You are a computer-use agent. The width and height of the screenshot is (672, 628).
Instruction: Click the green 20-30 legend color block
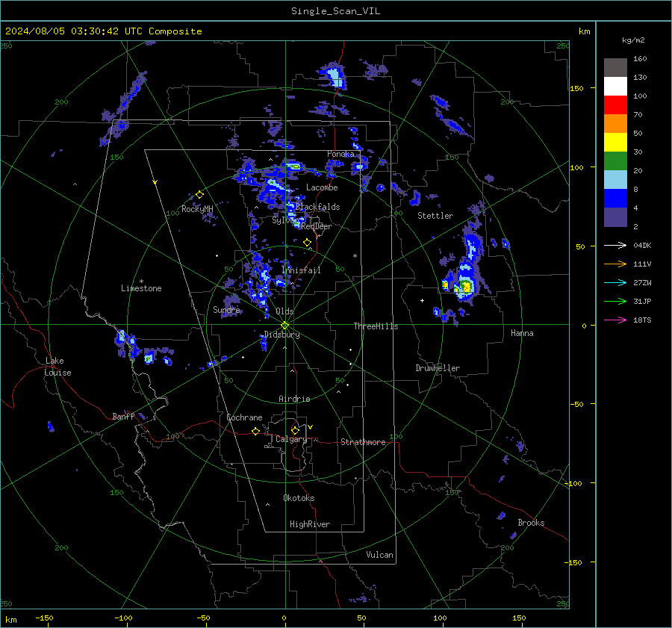click(x=615, y=161)
